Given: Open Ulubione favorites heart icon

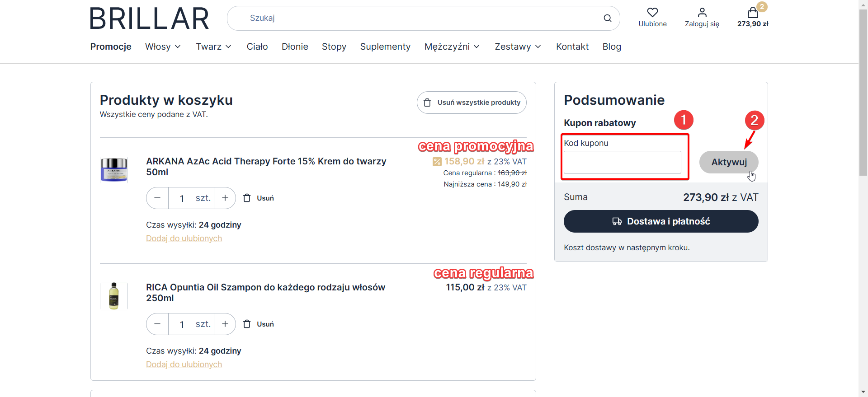Looking at the screenshot, I should point(652,12).
